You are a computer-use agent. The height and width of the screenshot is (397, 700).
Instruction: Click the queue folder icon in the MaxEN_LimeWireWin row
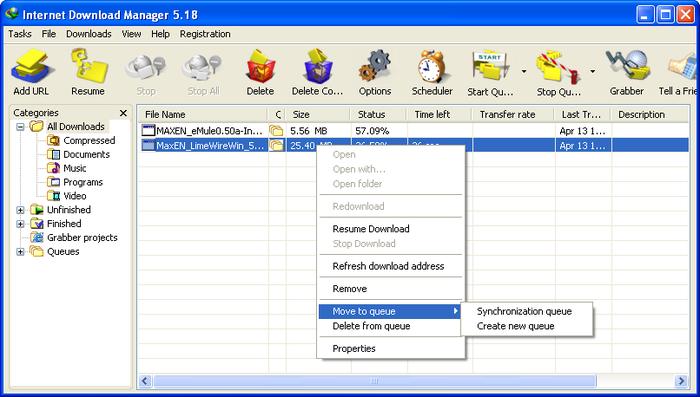pyautogui.click(x=276, y=145)
